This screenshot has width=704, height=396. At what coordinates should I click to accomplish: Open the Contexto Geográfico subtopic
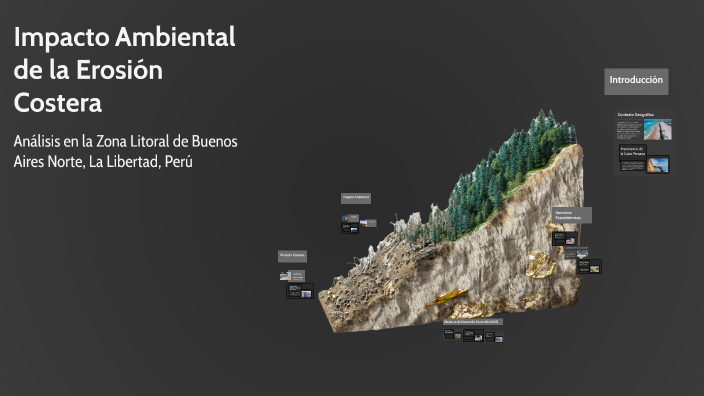635,115
